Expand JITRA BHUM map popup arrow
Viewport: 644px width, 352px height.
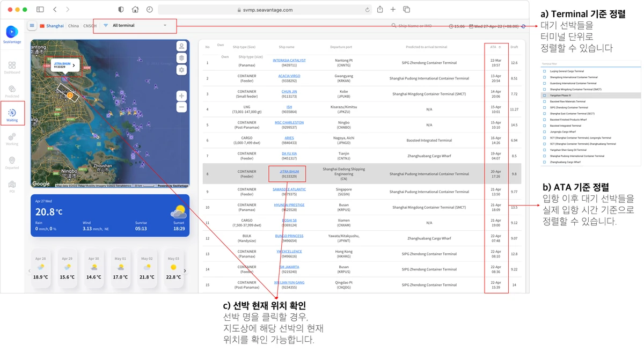(x=74, y=65)
